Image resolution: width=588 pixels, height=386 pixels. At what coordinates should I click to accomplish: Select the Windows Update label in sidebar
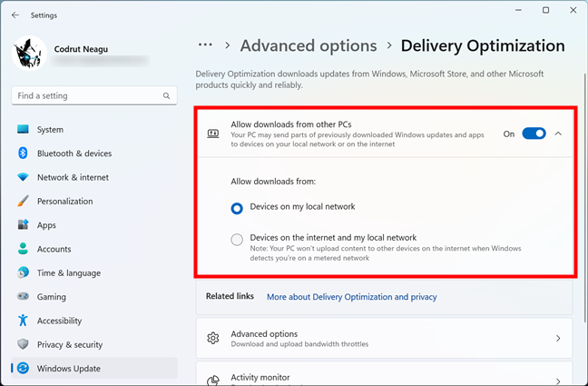69,369
